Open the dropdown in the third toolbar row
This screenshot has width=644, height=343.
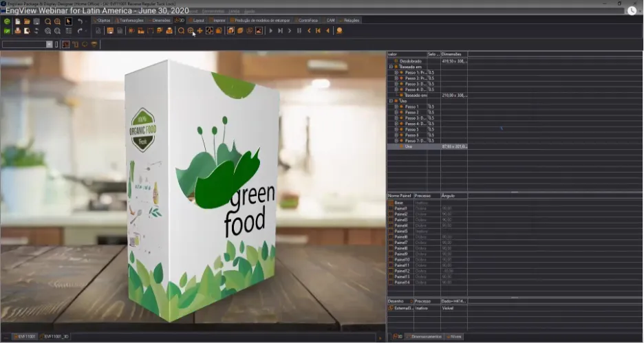[x=50, y=44]
